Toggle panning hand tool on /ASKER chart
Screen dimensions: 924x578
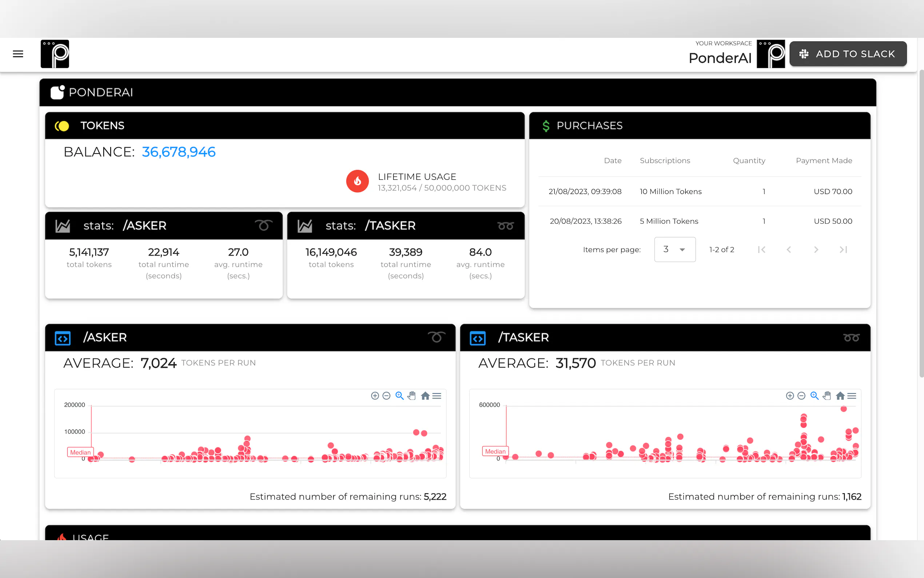point(412,396)
